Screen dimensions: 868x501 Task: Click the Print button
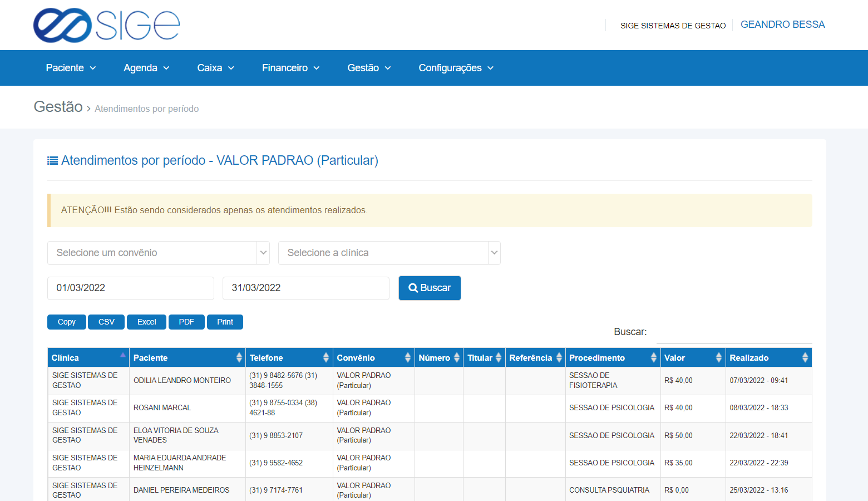click(225, 322)
